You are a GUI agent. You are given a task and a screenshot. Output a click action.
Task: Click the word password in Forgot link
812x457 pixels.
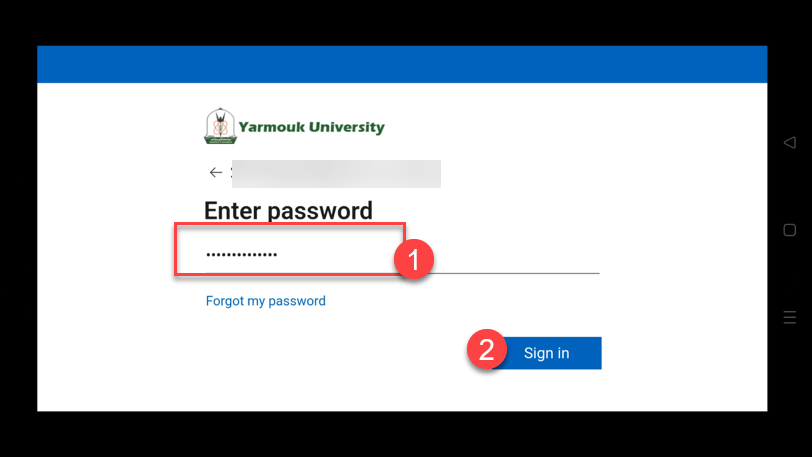(x=297, y=302)
